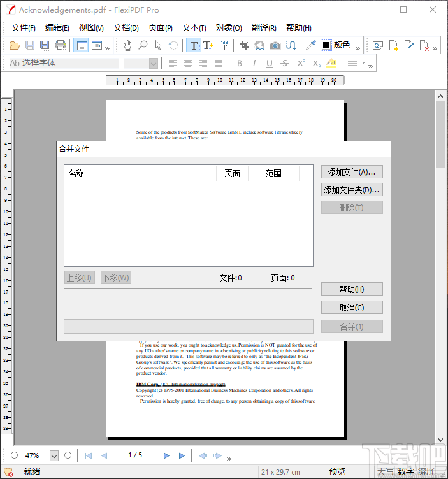448x479 pixels.
Task: Align text right
Action: (x=203, y=63)
